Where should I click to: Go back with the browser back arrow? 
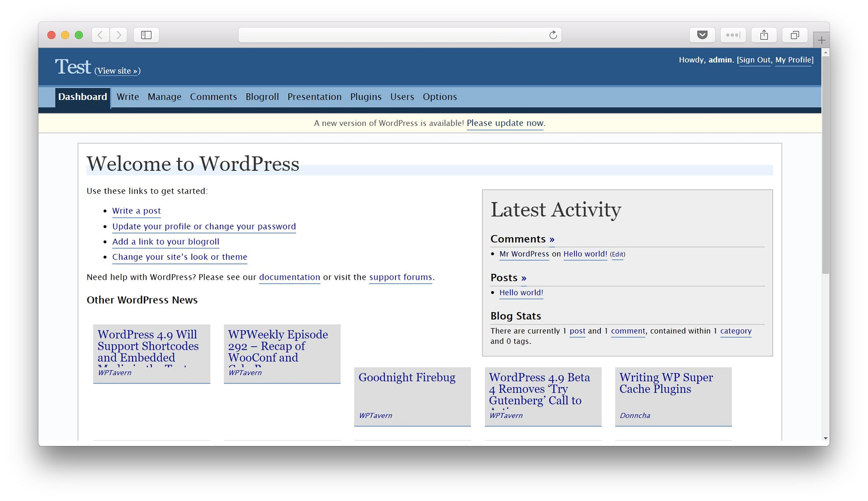click(100, 35)
